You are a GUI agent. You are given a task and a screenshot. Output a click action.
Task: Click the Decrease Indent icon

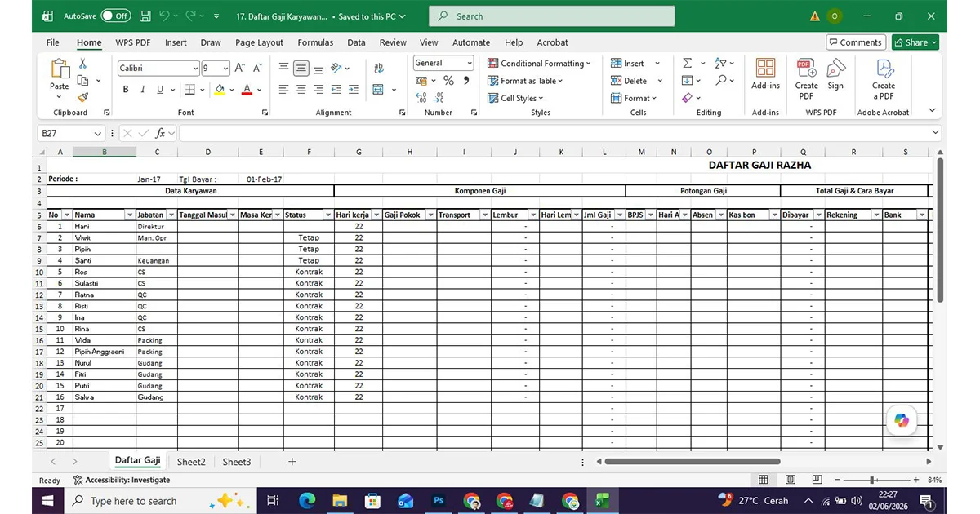pos(337,90)
